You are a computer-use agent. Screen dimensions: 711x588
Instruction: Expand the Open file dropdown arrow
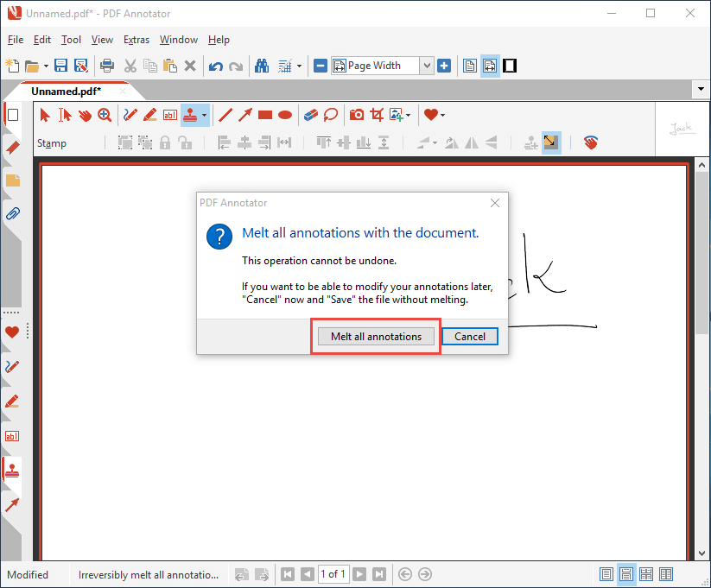46,66
